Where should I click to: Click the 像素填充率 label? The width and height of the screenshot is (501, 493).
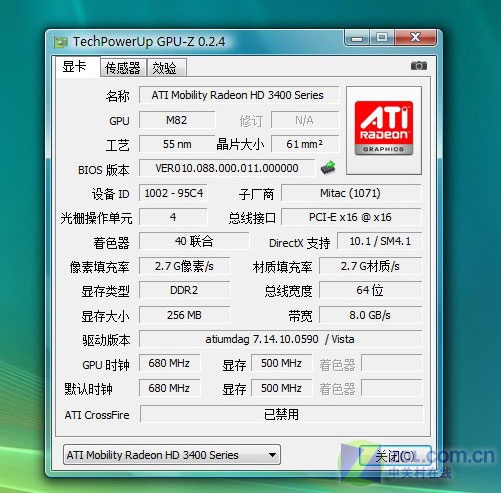pyautogui.click(x=99, y=267)
